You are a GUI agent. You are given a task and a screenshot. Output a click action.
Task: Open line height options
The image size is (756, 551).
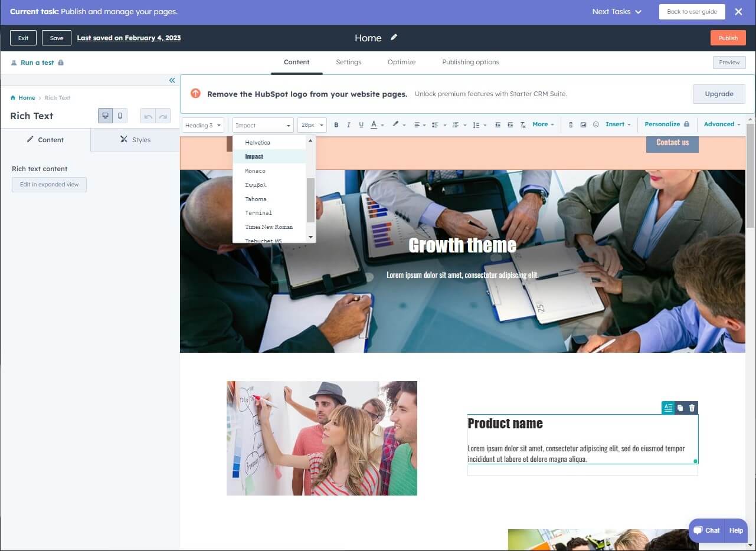pos(479,124)
